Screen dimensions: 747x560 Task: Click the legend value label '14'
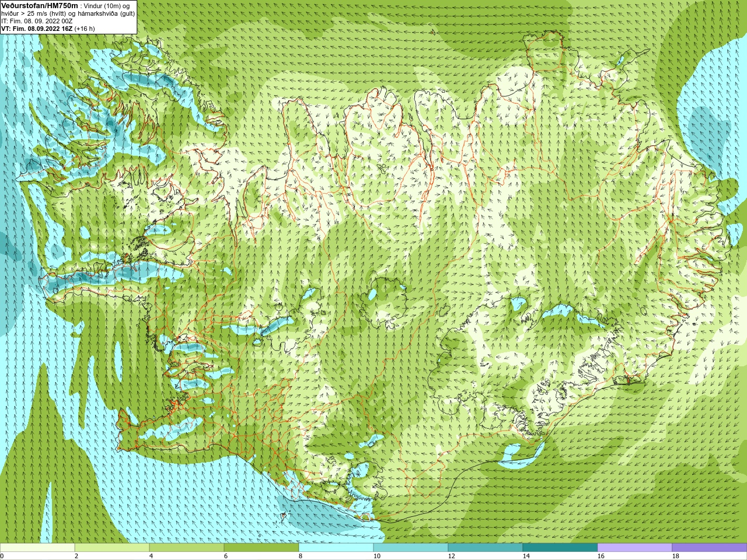point(526,556)
